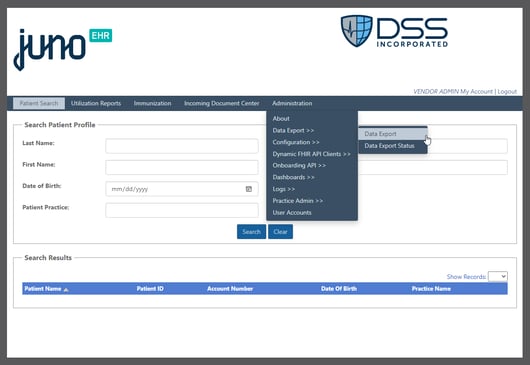This screenshot has width=530, height=365.
Task: Focus the Last Name input field
Action: point(182,146)
